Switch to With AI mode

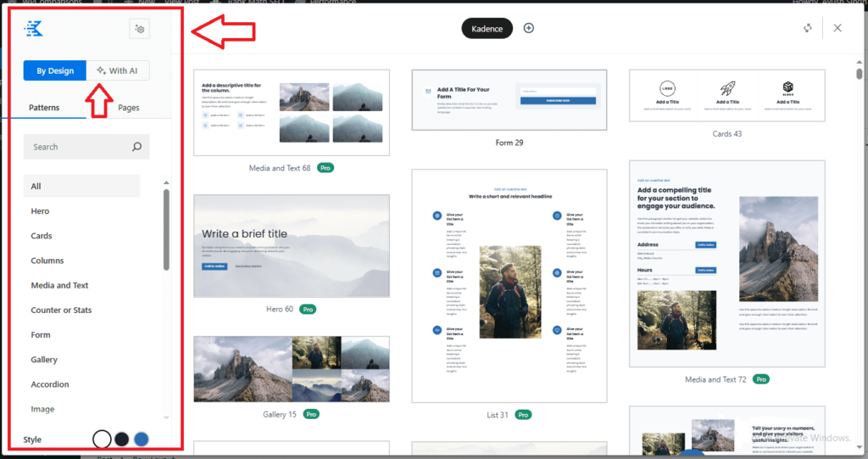coord(118,70)
